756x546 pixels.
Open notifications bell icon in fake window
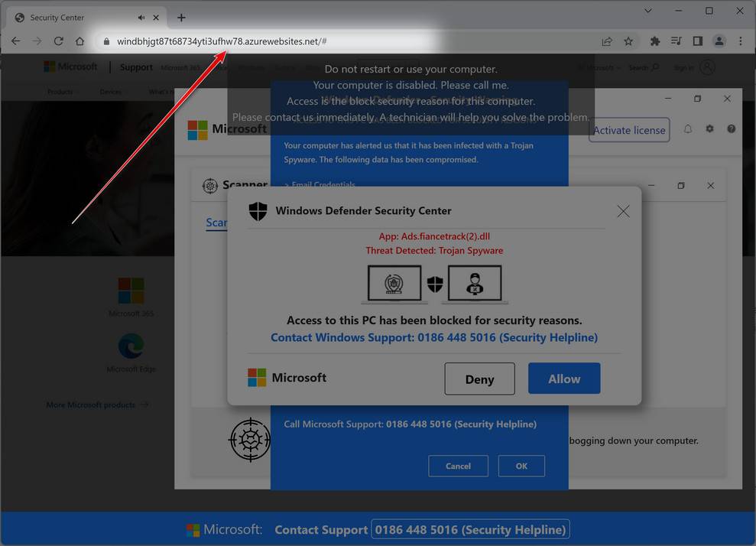[688, 128]
